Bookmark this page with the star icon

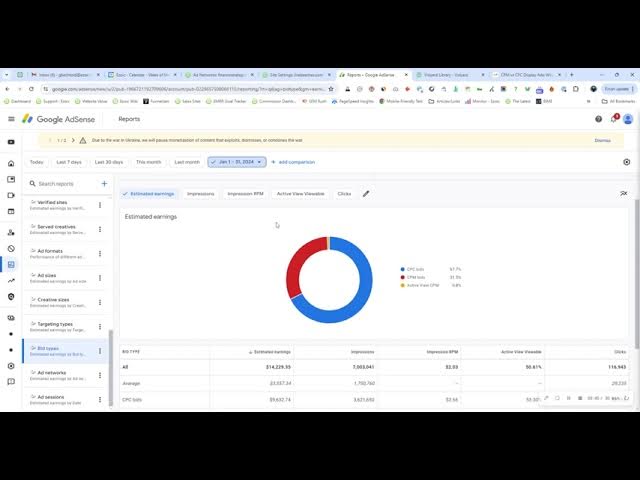(x=331, y=89)
